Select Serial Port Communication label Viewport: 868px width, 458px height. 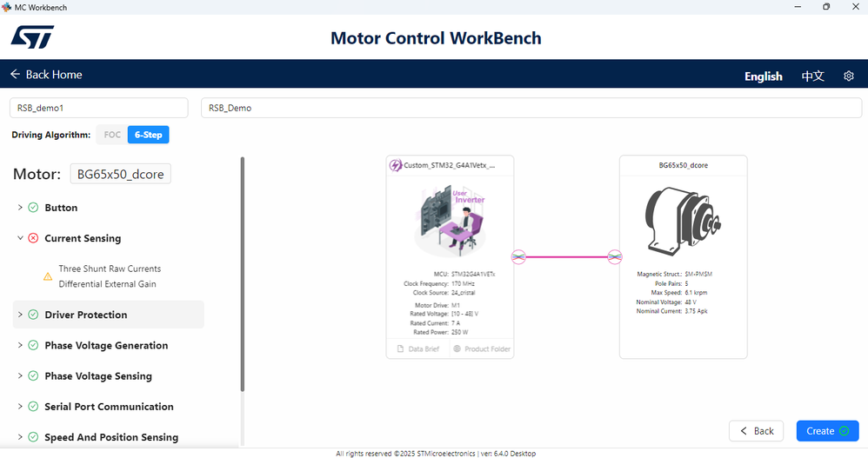click(109, 407)
